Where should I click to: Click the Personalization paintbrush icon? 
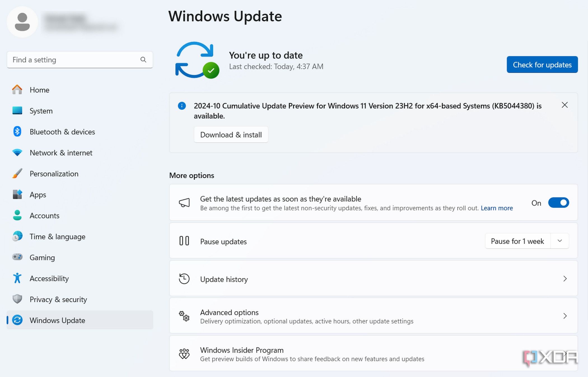[17, 173]
